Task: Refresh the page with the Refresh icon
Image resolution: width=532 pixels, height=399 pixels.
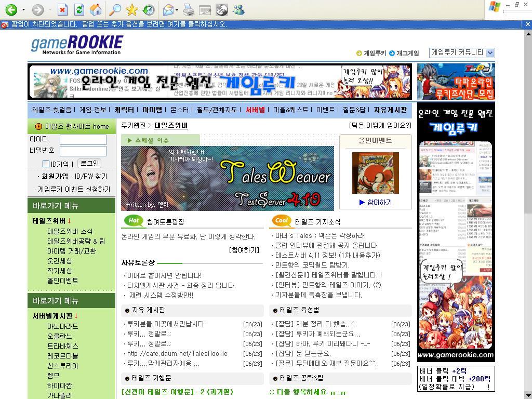Action: click(79, 10)
